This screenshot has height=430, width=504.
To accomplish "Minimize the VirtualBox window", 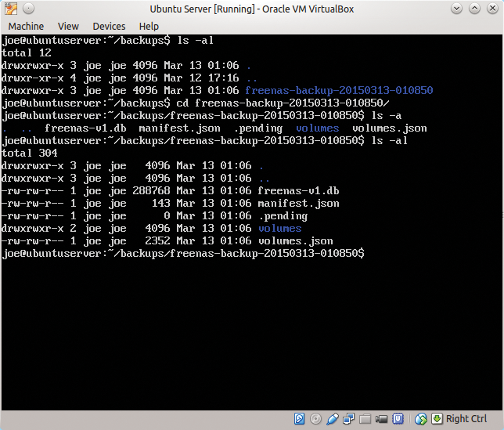I will click(x=456, y=9).
